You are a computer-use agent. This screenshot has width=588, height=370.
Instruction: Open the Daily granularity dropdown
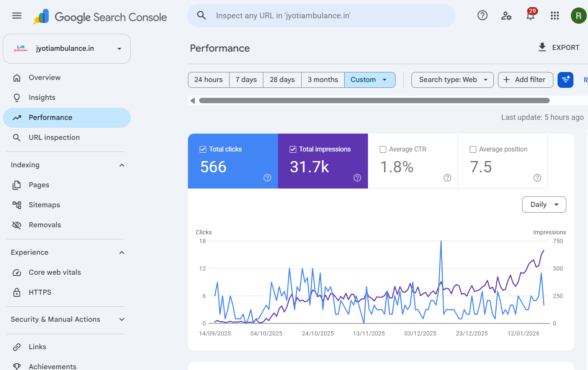pyautogui.click(x=544, y=205)
